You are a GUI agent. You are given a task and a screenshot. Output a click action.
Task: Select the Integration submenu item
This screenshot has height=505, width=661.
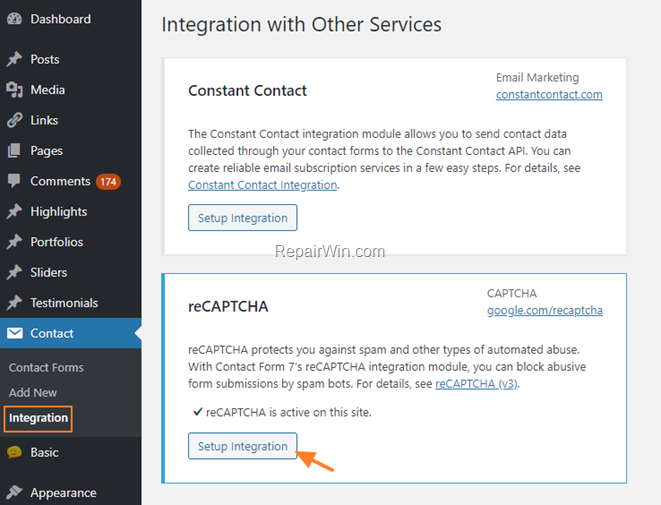point(38,418)
